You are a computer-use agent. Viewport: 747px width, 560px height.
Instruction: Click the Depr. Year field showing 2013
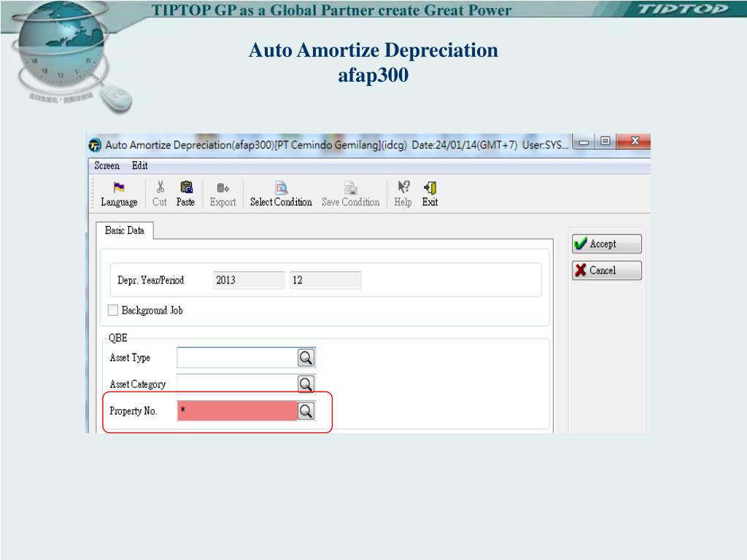[x=249, y=280]
